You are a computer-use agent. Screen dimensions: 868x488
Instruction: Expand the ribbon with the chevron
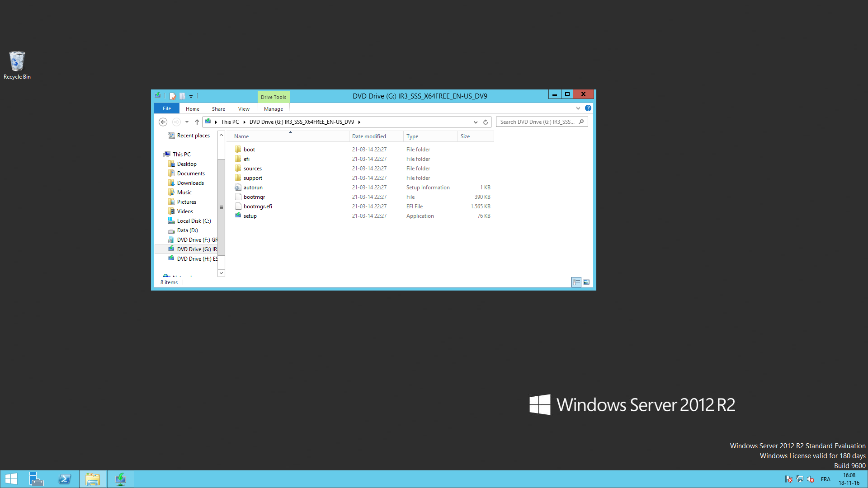click(x=578, y=108)
